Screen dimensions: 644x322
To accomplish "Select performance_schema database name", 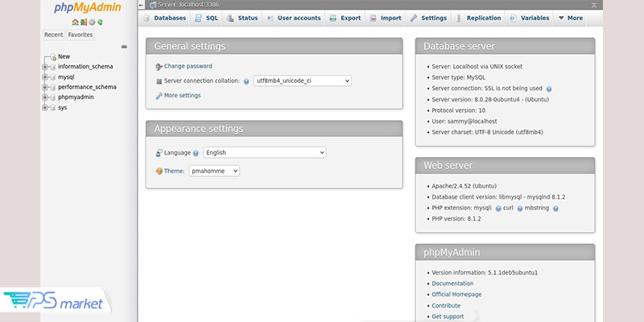I will (x=87, y=87).
